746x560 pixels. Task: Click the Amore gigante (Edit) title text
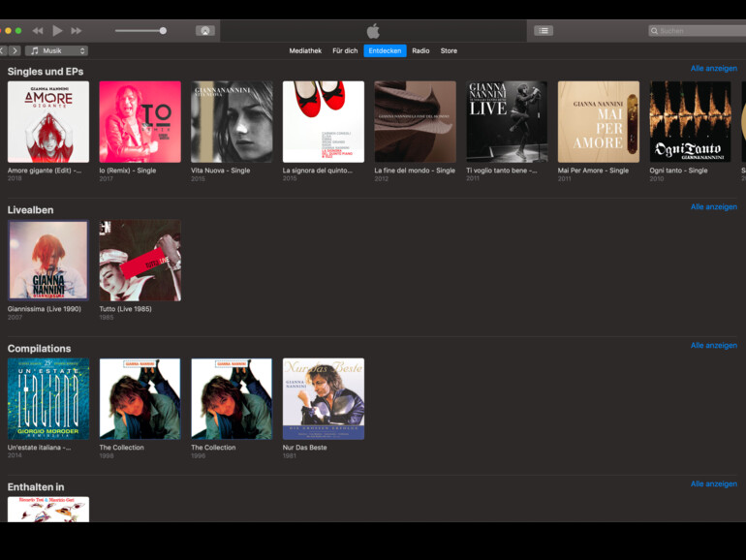tap(45, 171)
